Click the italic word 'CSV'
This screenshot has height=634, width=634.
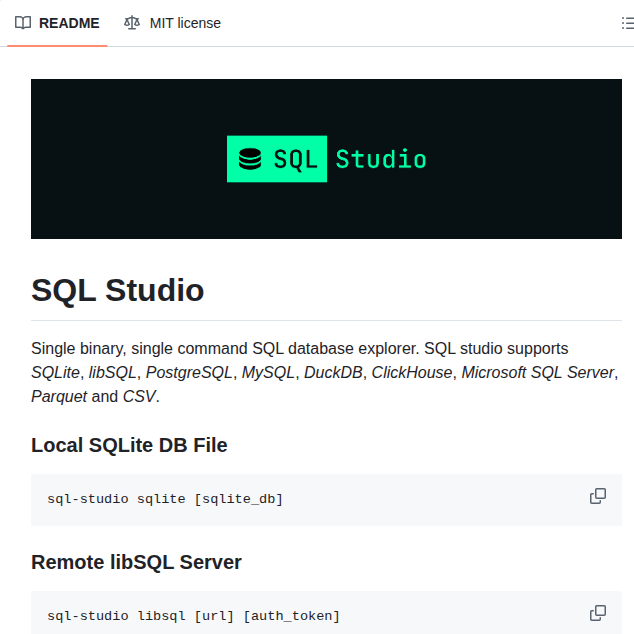click(139, 397)
